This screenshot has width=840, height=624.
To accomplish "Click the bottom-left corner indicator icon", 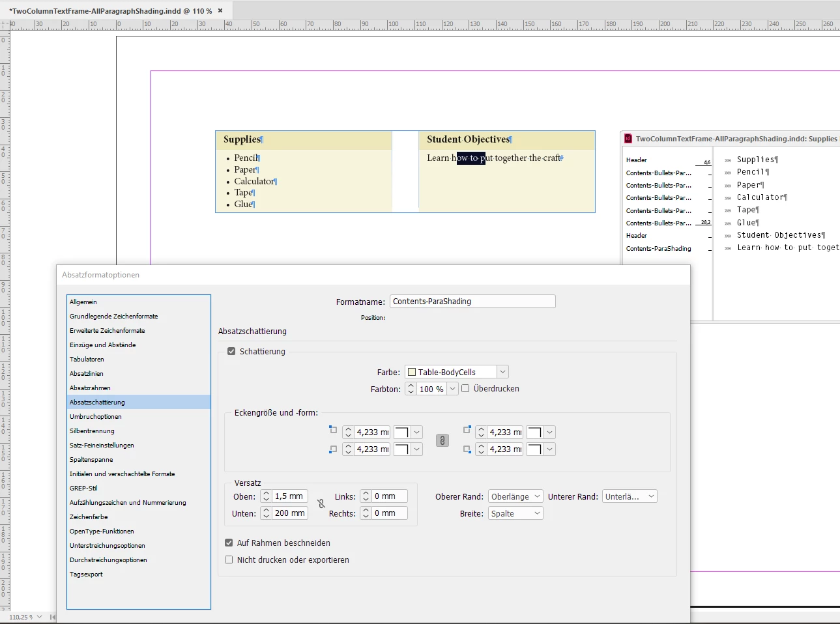I will (x=333, y=449).
